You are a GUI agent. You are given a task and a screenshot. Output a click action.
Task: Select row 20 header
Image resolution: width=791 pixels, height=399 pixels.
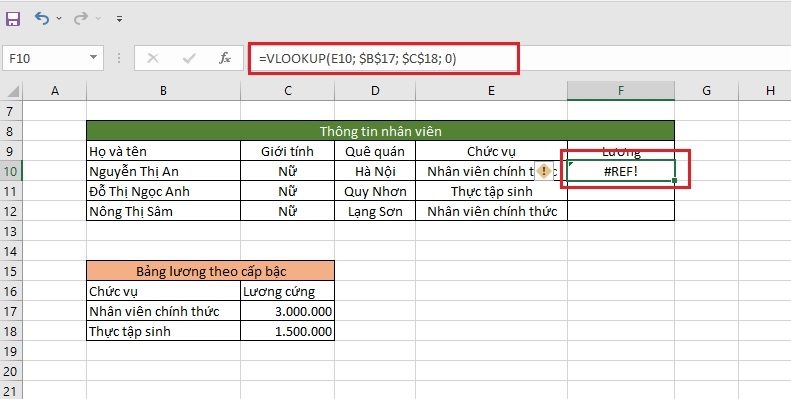(11, 371)
